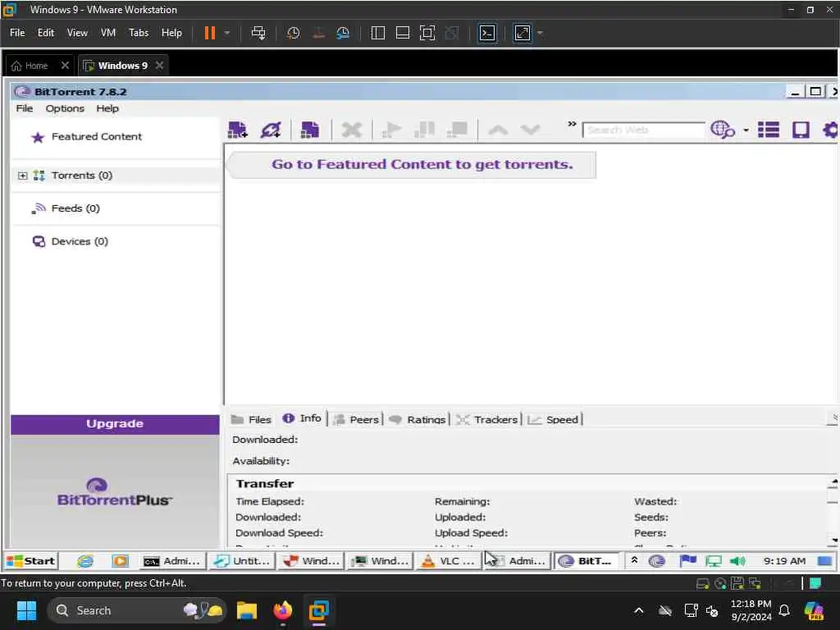The image size is (840, 630).
Task: Switch to the Trackers tab
Action: point(487,419)
